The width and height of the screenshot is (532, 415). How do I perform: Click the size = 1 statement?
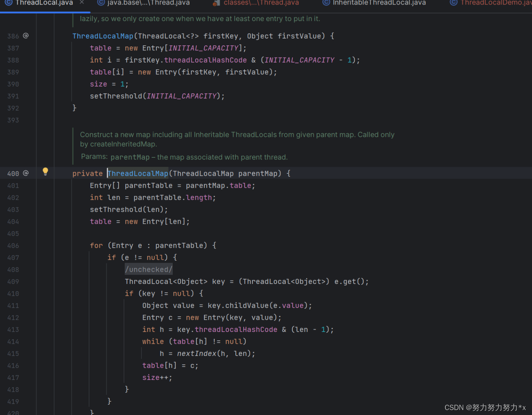(109, 84)
